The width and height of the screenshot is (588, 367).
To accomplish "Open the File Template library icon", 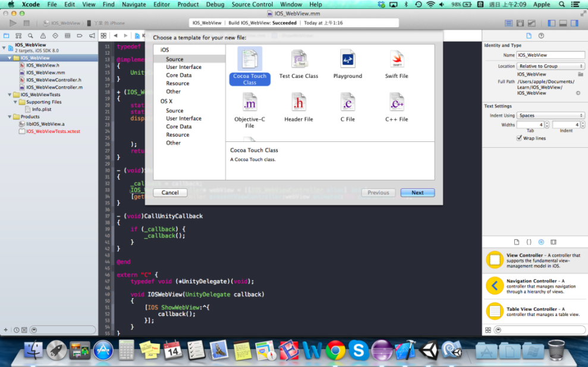I will (x=517, y=242).
